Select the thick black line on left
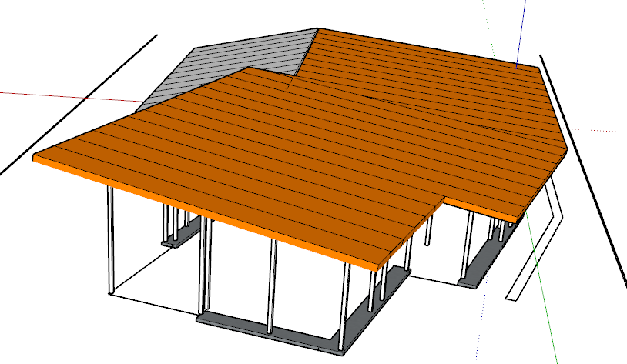 79,105
